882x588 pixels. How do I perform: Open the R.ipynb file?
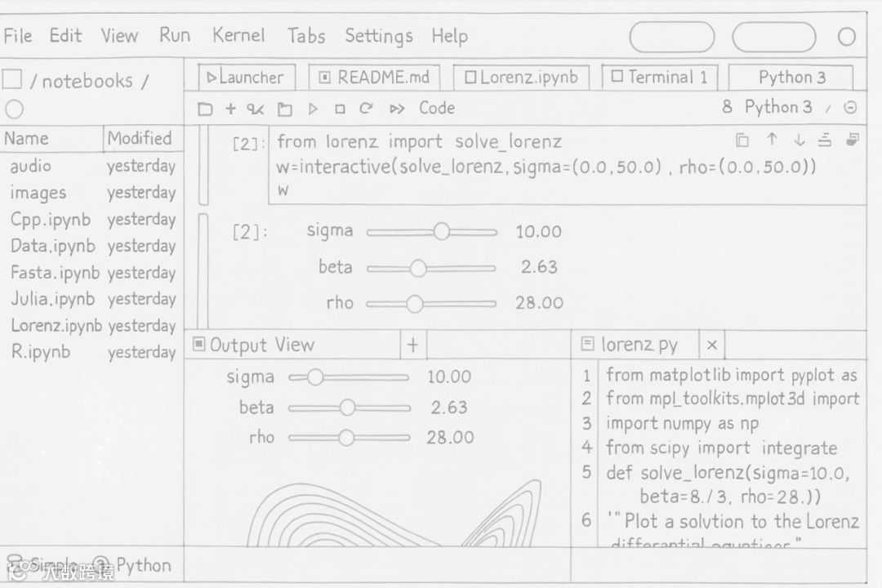92,352
